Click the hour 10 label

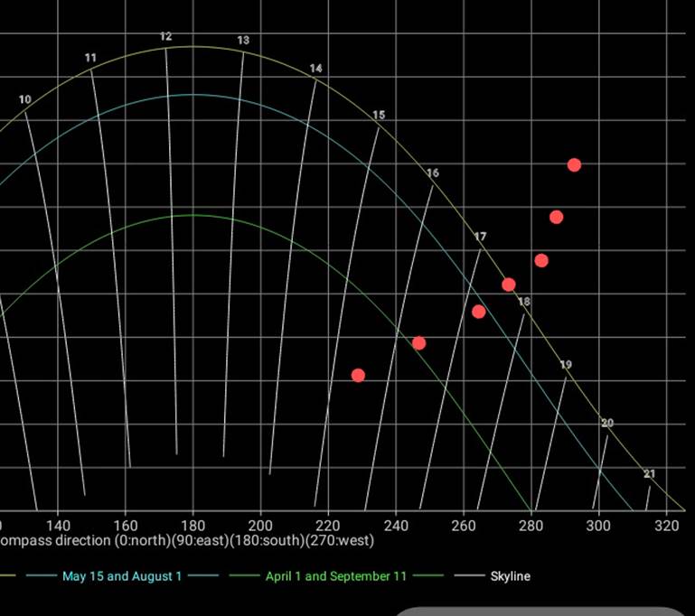click(25, 100)
